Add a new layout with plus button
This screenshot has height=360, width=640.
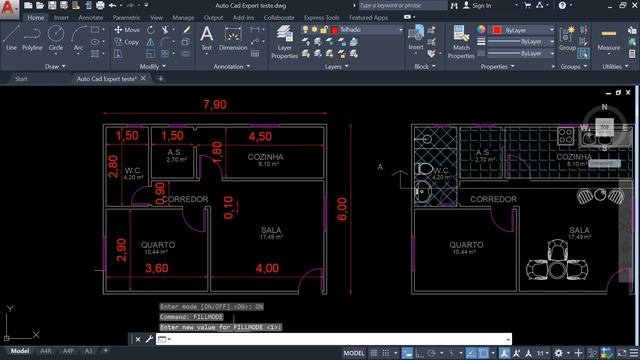point(106,351)
